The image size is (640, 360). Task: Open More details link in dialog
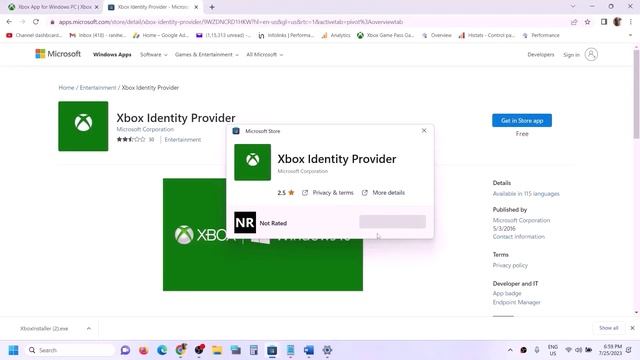(x=383, y=193)
